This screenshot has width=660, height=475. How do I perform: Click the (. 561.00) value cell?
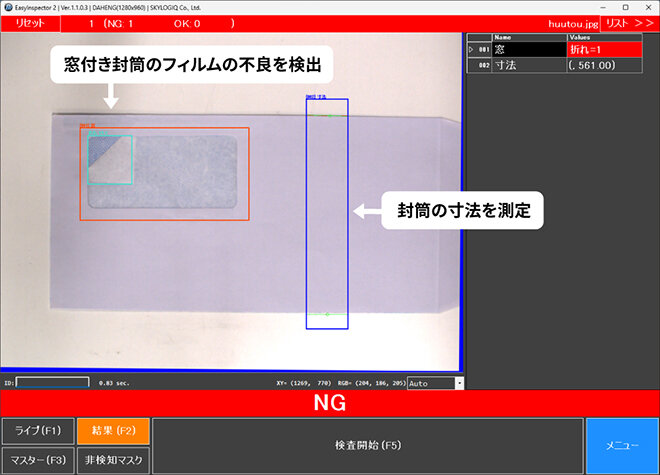[604, 65]
